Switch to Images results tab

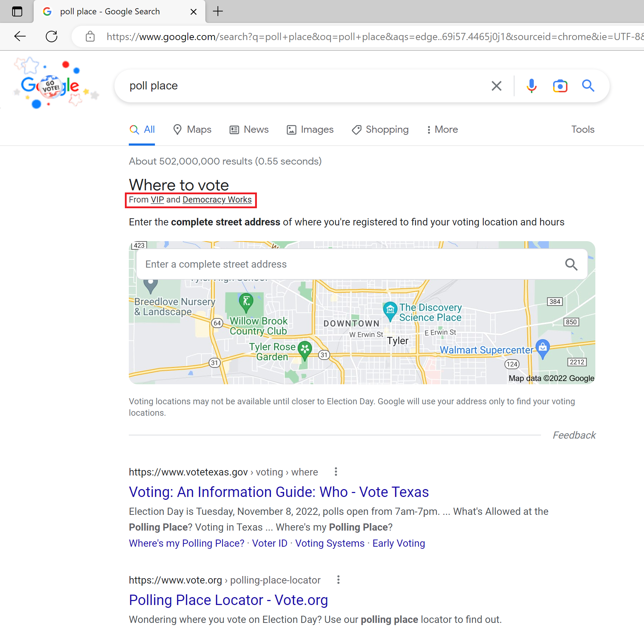click(310, 130)
